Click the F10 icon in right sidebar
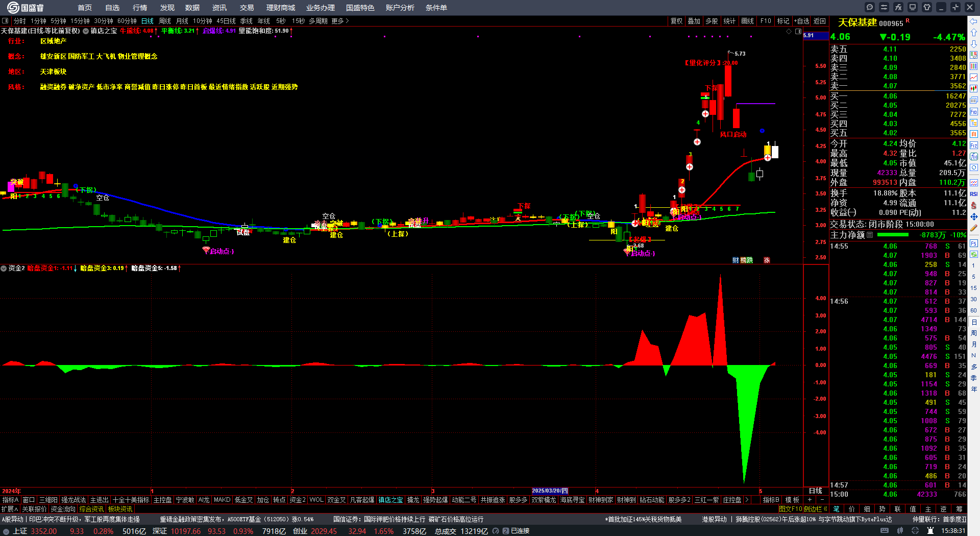Viewport: 980px width, 536px height. coord(974,111)
